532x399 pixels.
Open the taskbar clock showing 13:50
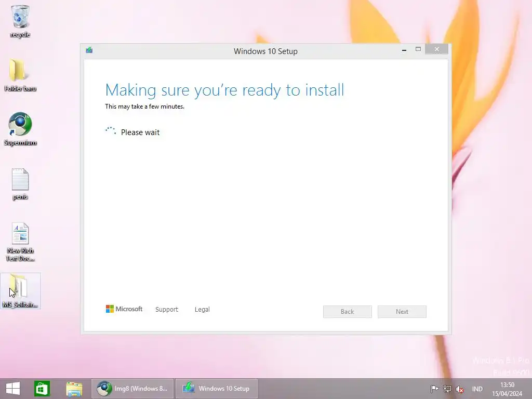(x=507, y=389)
